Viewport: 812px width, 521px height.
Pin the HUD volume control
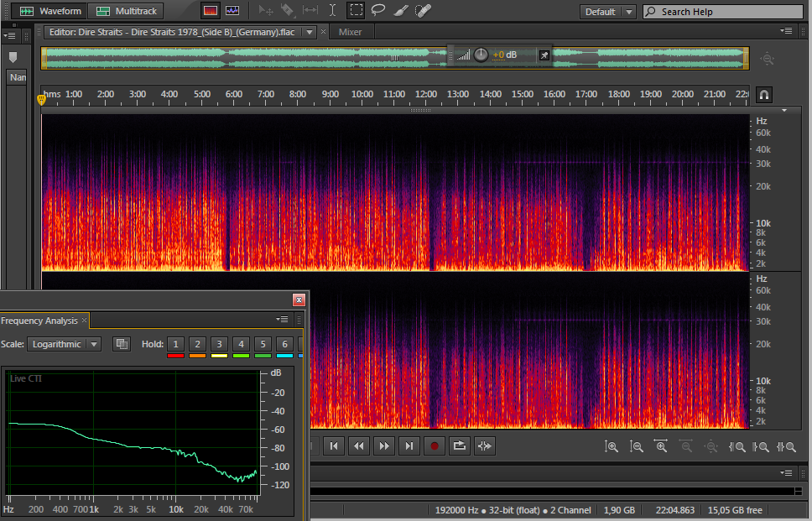(x=544, y=55)
